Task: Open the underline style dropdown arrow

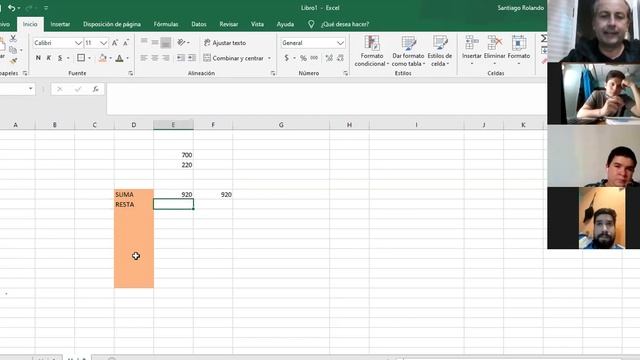Action: [68, 58]
